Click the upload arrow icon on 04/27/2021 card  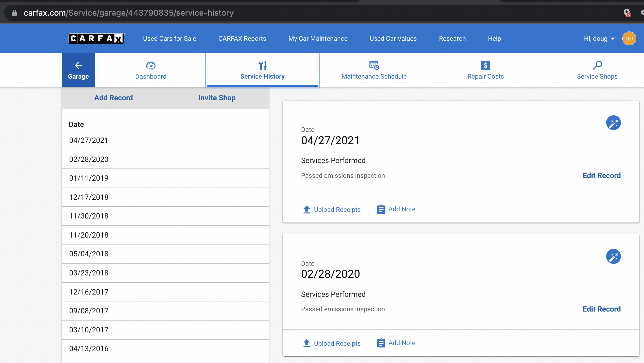click(307, 209)
